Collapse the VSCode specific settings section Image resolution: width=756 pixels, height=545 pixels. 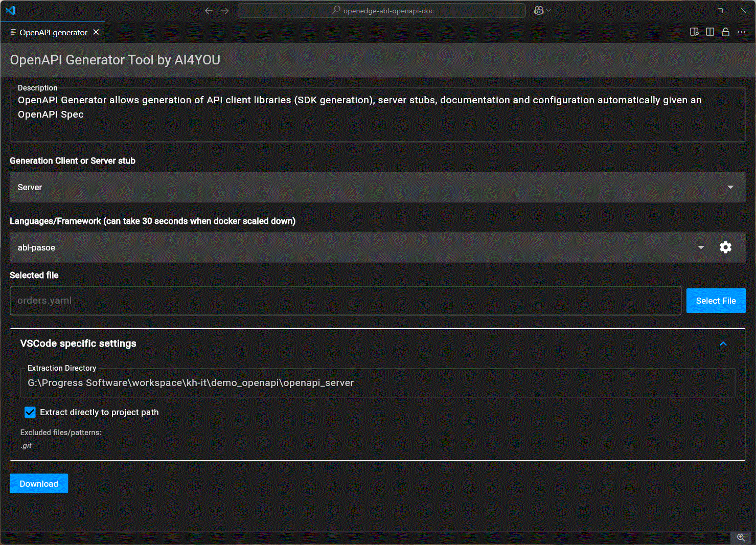click(x=723, y=344)
